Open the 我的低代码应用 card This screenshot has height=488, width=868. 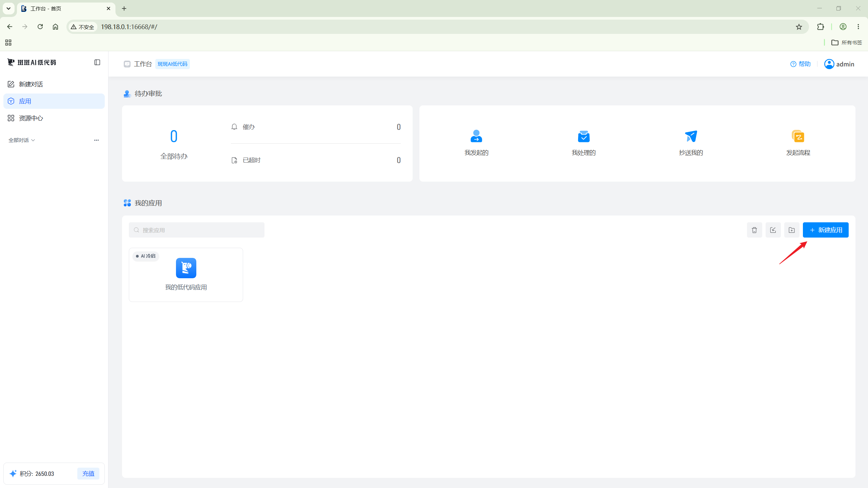click(186, 275)
